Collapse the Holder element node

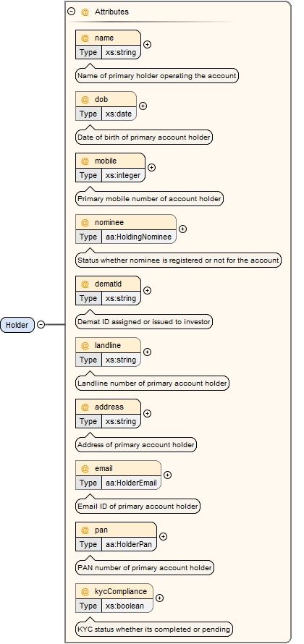(41, 325)
